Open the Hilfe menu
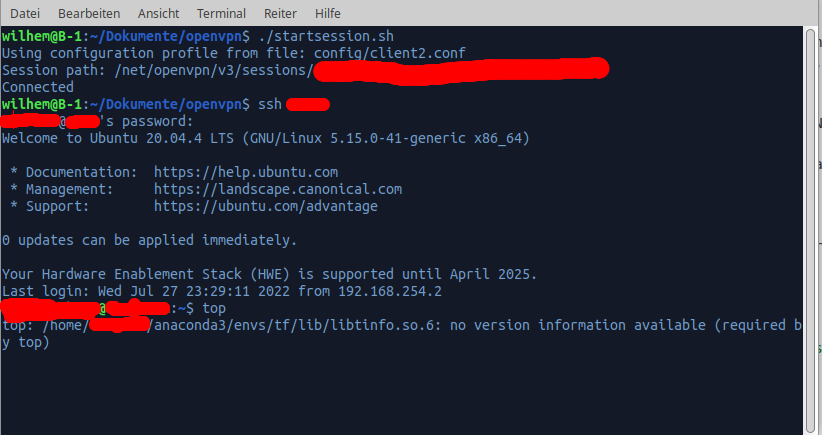Screen dimensions: 822x435 [x=328, y=13]
